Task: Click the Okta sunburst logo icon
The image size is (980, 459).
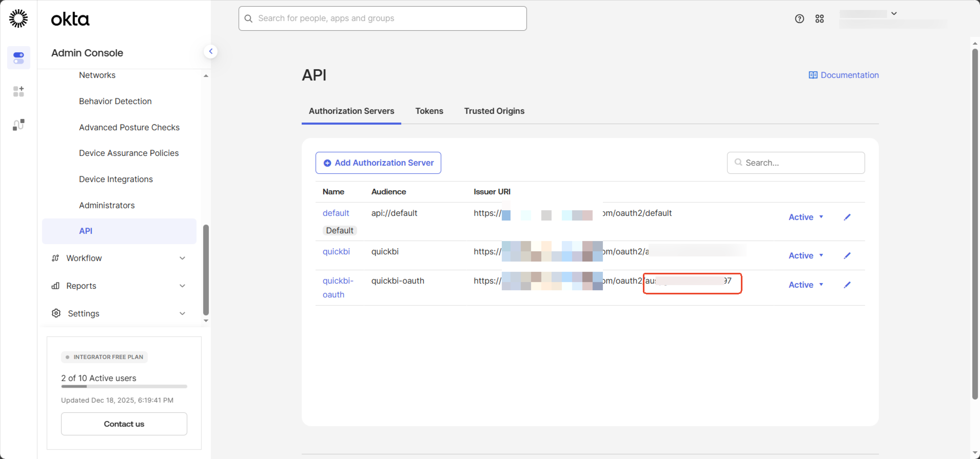Action: [x=18, y=19]
